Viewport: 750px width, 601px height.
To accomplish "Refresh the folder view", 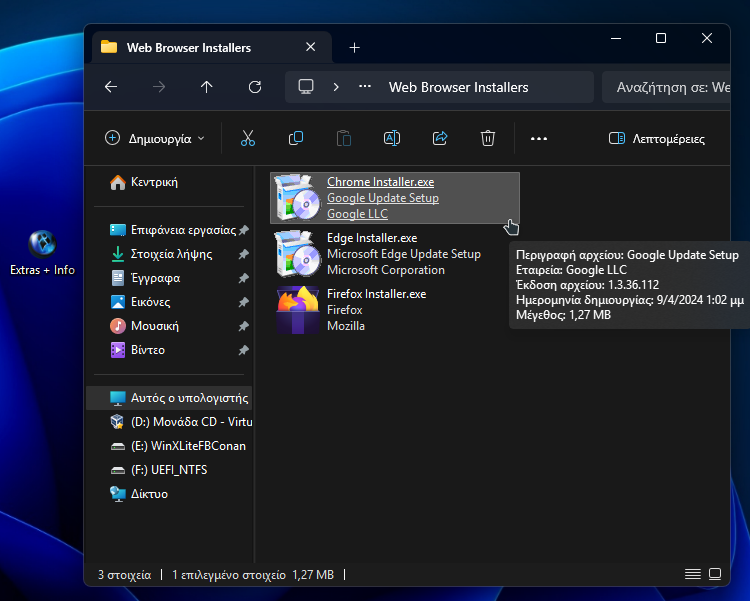I will [255, 87].
